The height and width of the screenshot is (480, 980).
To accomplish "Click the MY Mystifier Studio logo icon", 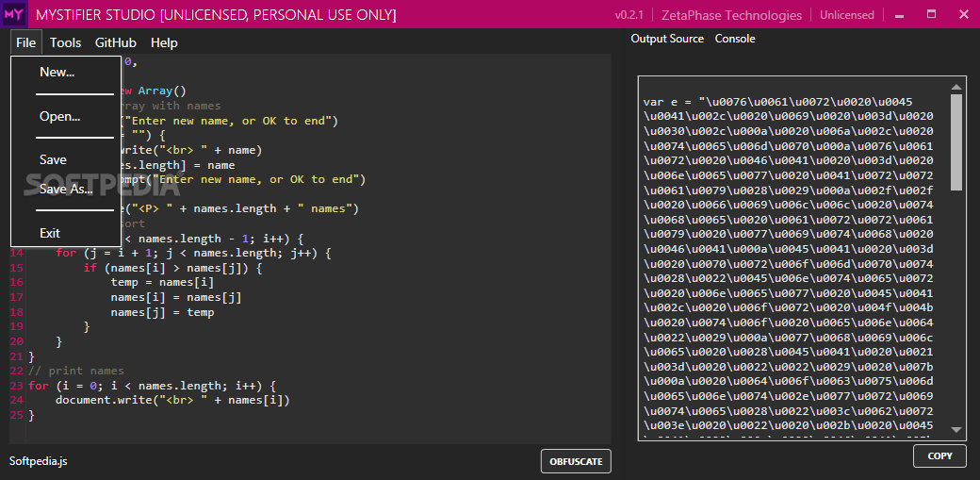I will click(x=14, y=14).
